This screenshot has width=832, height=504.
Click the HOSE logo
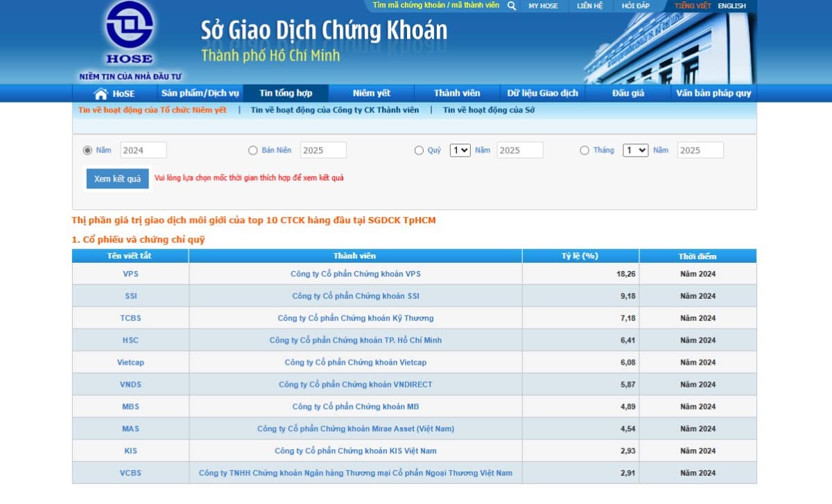click(130, 34)
